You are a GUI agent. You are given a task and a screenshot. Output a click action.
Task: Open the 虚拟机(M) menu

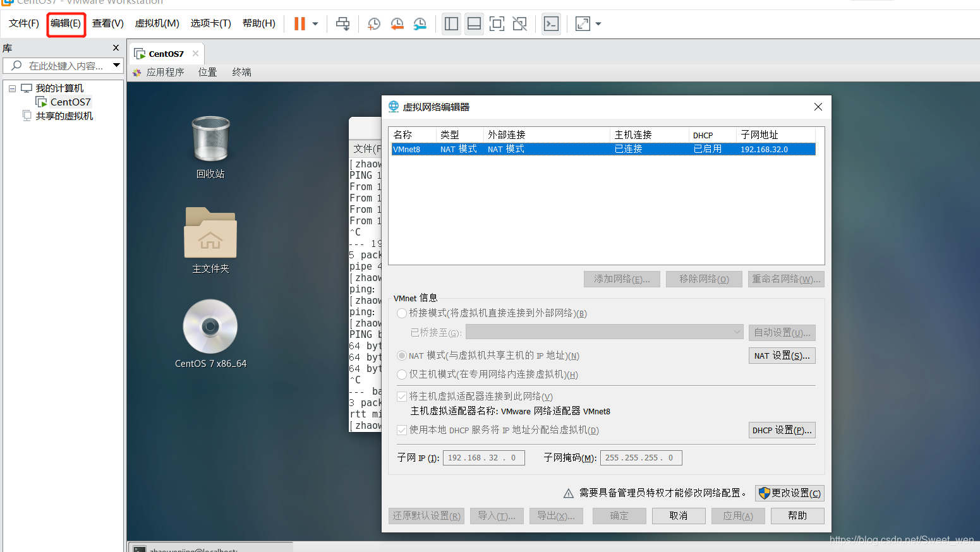coord(157,23)
